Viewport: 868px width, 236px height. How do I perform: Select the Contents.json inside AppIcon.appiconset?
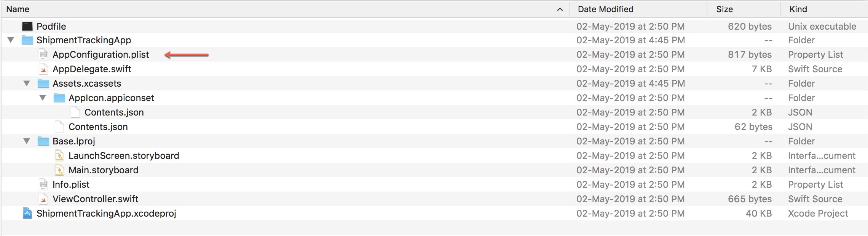click(114, 112)
